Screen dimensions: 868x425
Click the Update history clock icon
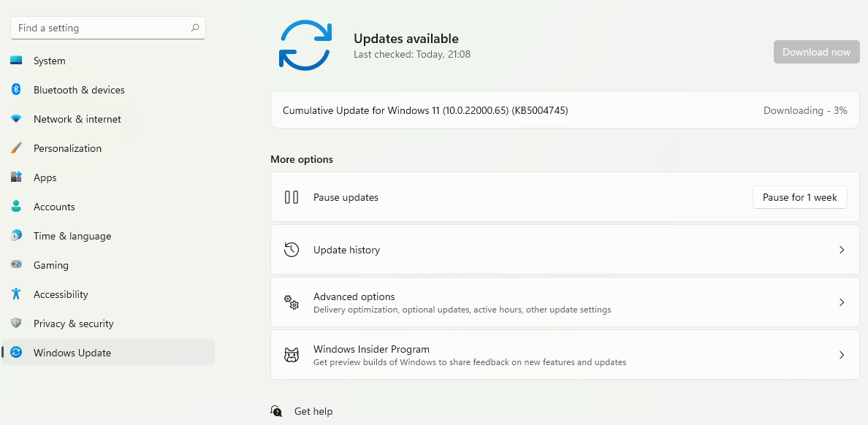click(x=292, y=250)
